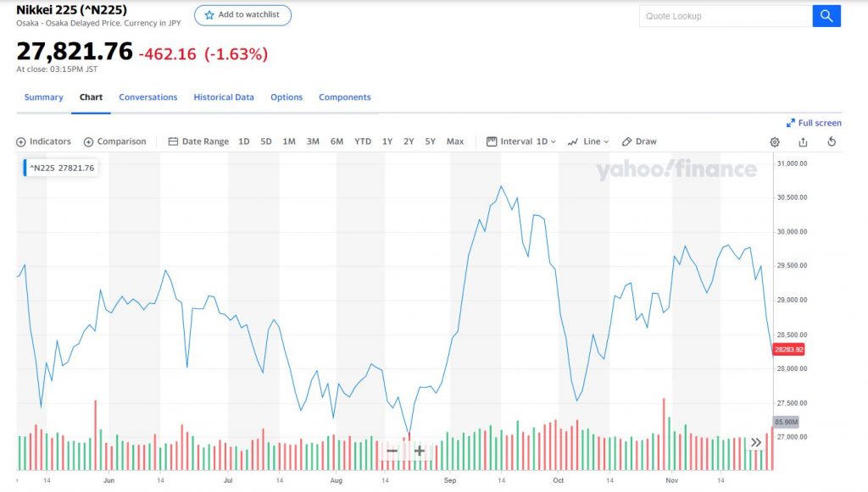The image size is (868, 492).
Task: Jump to latest data with double-chevron icon
Action: [756, 442]
